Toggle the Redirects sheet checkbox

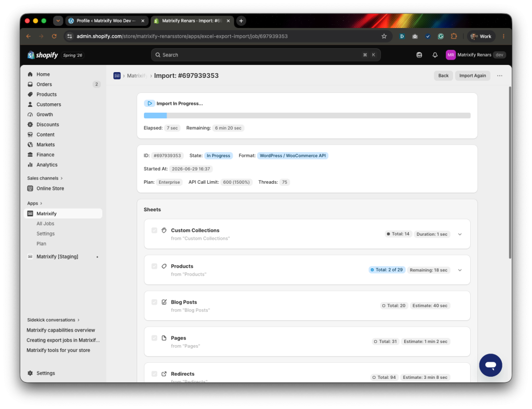pyautogui.click(x=154, y=374)
